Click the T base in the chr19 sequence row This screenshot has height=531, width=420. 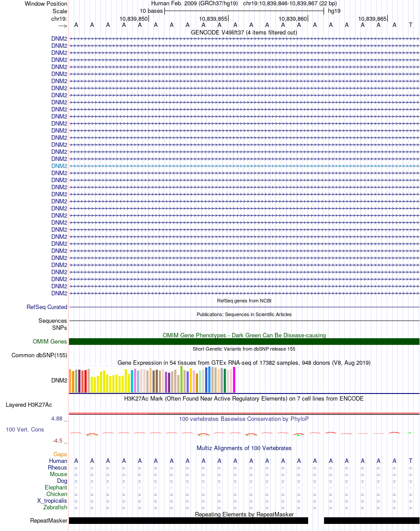tap(411, 25)
